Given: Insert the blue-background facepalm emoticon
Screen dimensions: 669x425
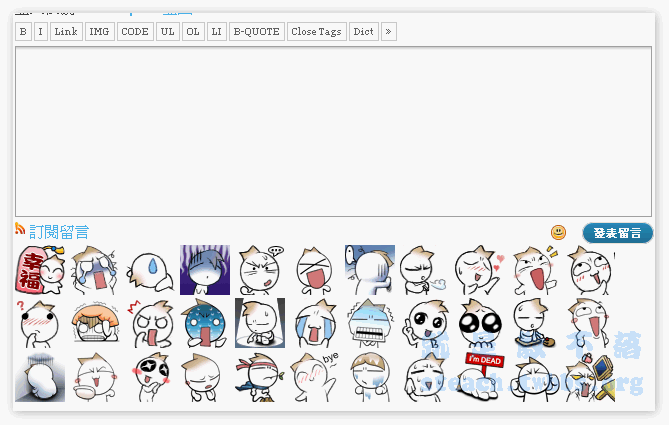Looking at the screenshot, I should point(370,270).
